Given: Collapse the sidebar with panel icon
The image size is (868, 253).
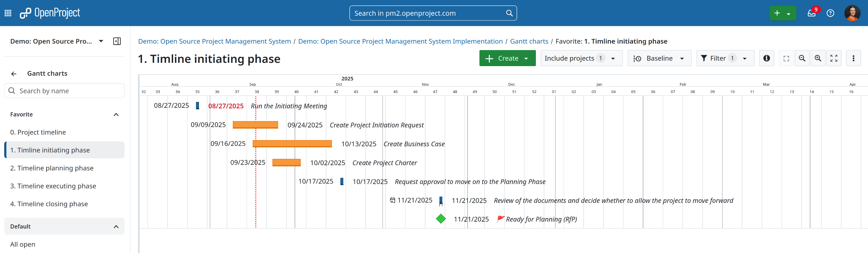Looking at the screenshot, I should tap(117, 41).
